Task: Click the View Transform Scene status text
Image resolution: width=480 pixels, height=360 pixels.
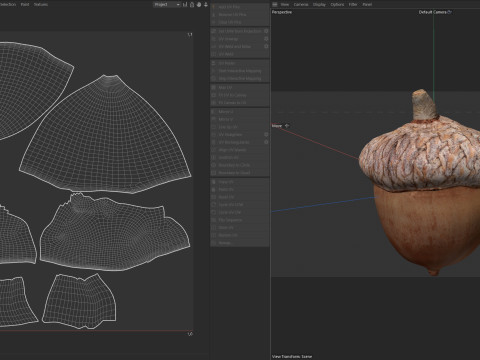Action: (x=292, y=356)
